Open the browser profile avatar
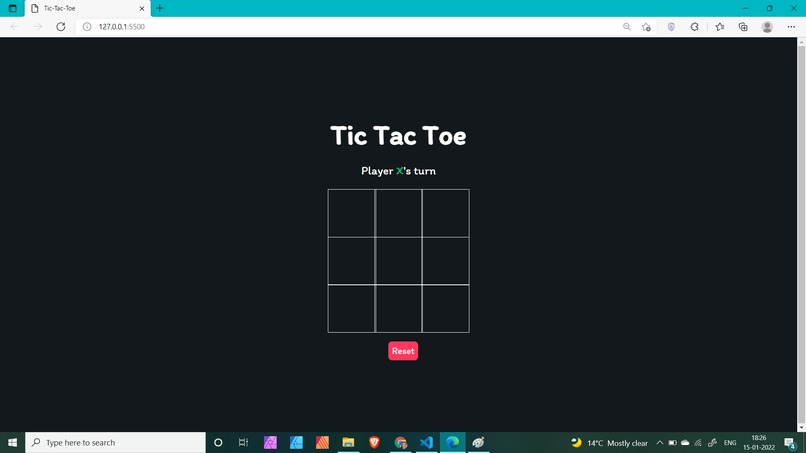 (767, 27)
